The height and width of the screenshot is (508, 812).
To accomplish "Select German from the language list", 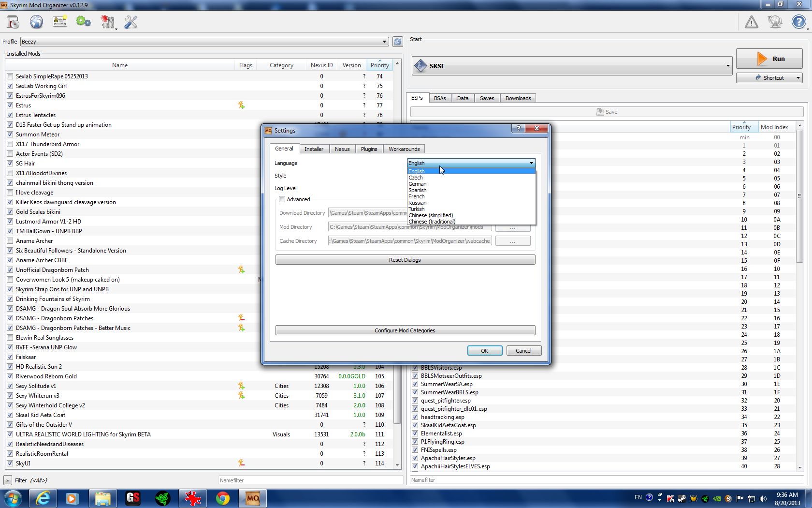I will point(418,184).
